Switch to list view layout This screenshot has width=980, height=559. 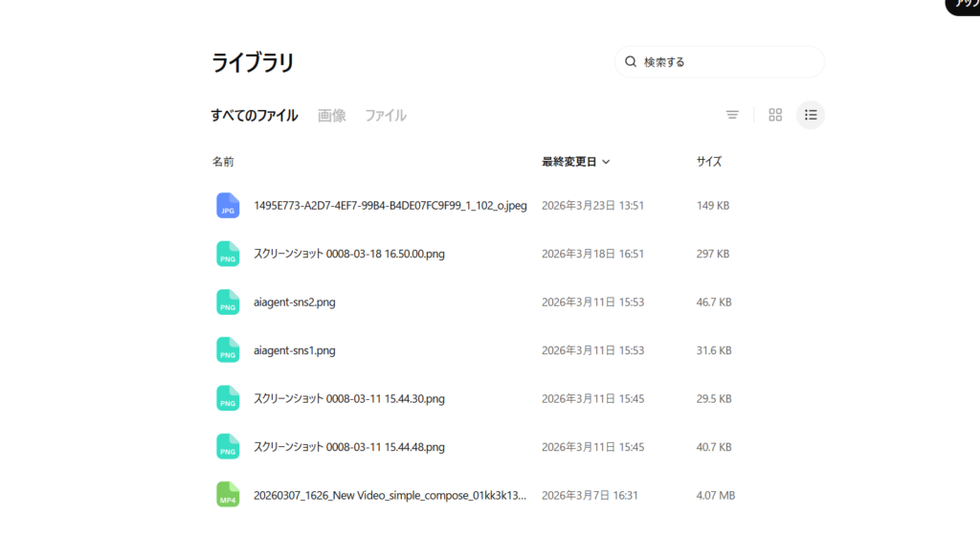point(811,115)
